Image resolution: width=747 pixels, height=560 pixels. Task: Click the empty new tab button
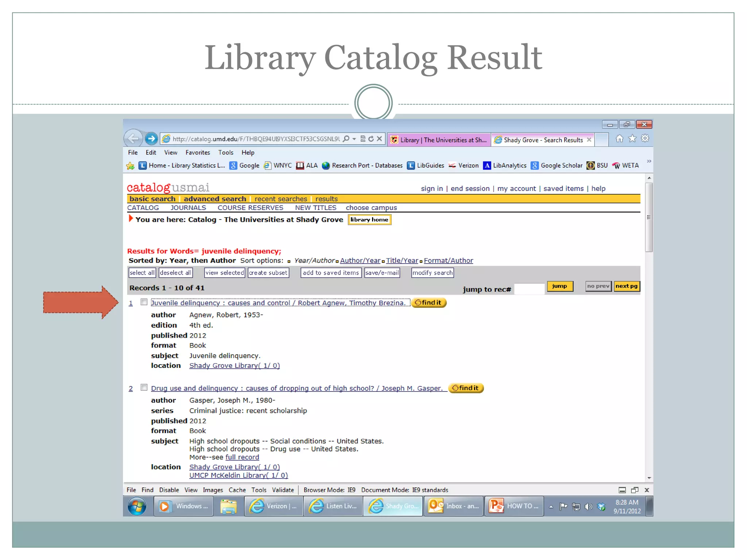click(601, 140)
